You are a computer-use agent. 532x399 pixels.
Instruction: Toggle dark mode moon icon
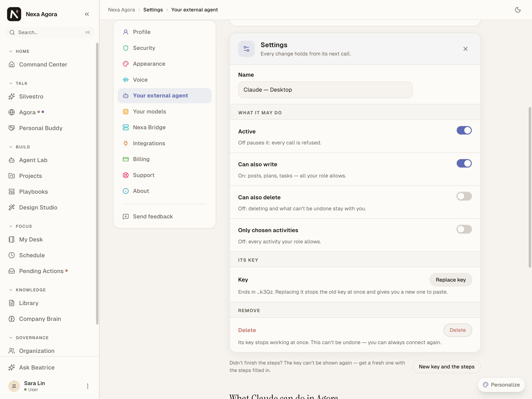pyautogui.click(x=518, y=10)
